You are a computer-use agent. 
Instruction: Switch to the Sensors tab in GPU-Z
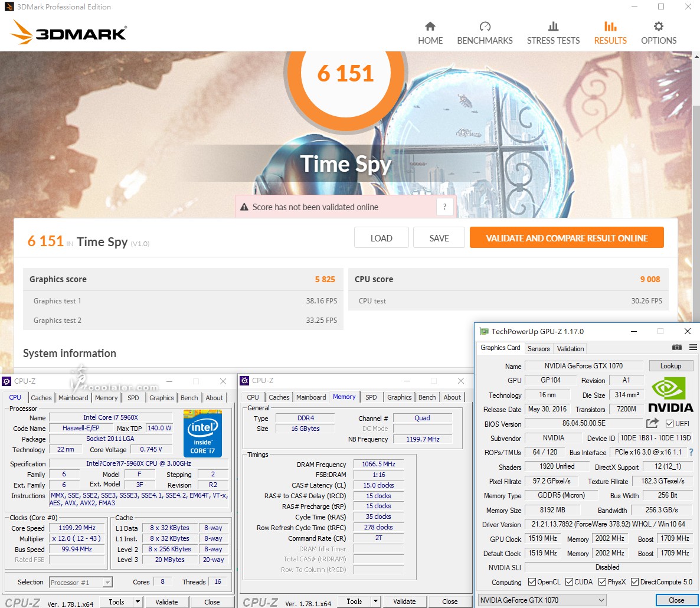point(538,349)
